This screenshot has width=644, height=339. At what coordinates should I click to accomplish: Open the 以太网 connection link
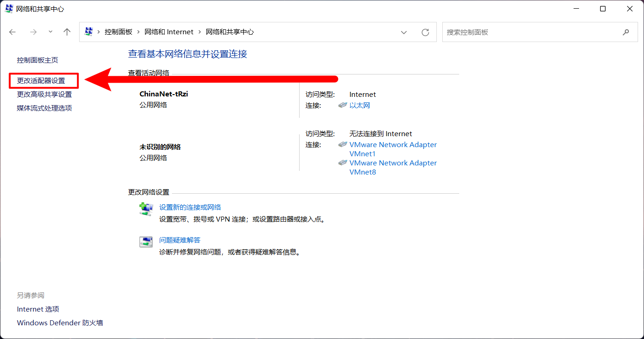pyautogui.click(x=360, y=105)
